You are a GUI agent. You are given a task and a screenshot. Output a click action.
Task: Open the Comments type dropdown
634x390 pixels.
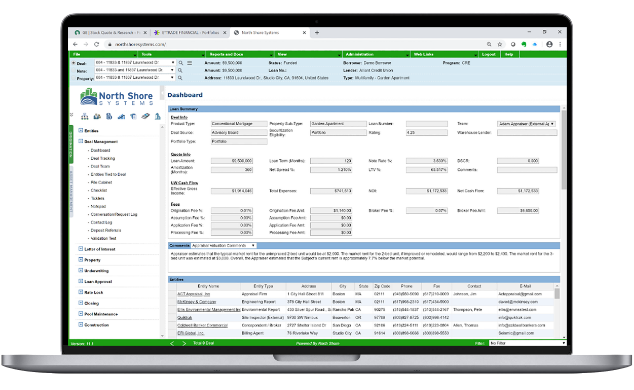tap(223, 246)
